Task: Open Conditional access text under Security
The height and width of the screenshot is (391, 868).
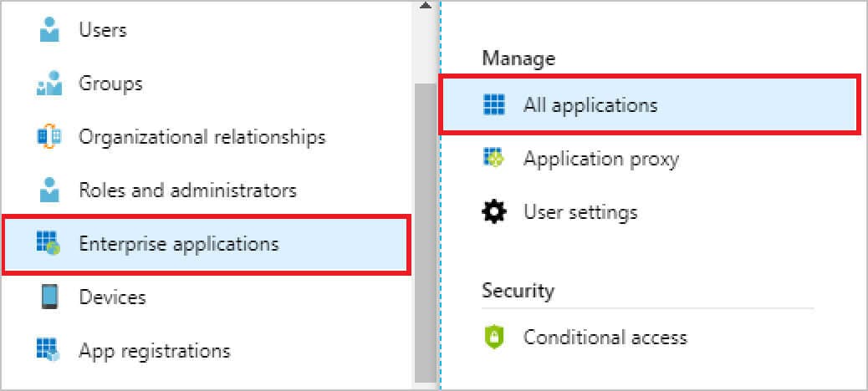Action: pos(605,338)
